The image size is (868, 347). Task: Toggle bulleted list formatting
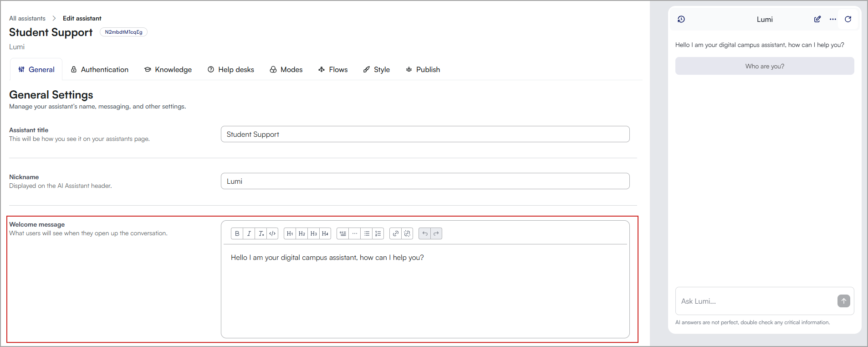pyautogui.click(x=366, y=233)
